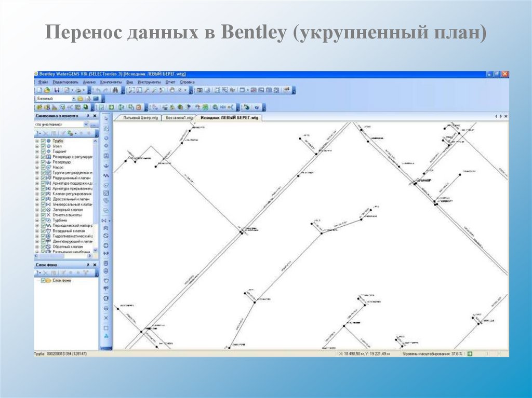This screenshot has height=398, width=532.
Task: Open the Базовый scenario dropdown
Action: click(x=74, y=99)
